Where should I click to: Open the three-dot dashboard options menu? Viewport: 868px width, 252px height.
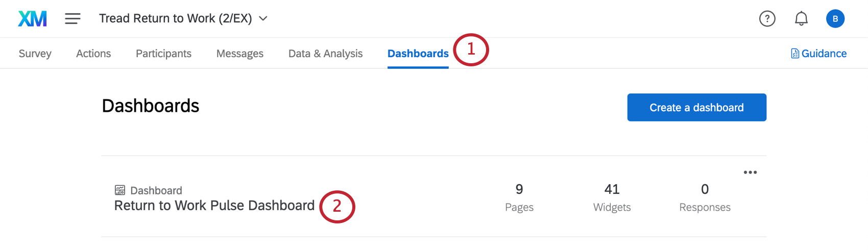coord(750,172)
